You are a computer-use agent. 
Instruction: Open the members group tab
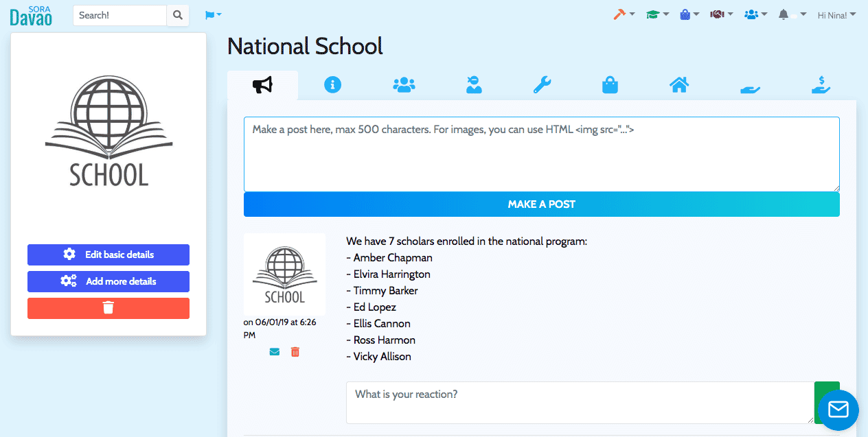404,85
